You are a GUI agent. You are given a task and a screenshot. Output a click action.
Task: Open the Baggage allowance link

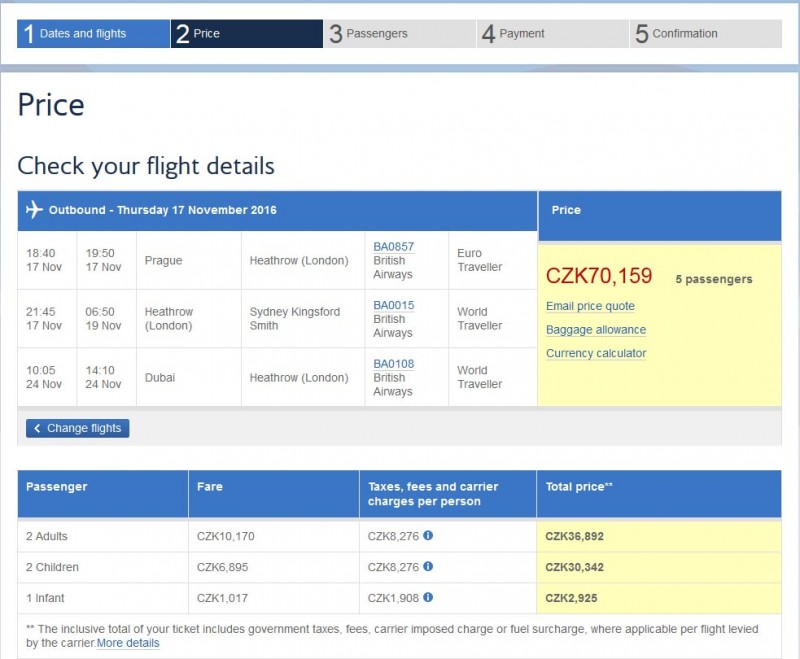tap(596, 330)
